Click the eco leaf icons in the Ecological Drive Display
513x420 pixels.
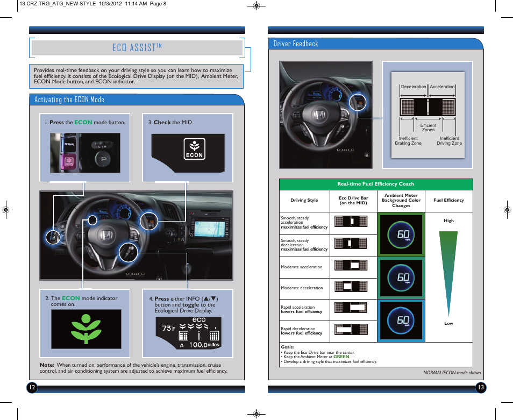[194, 327]
